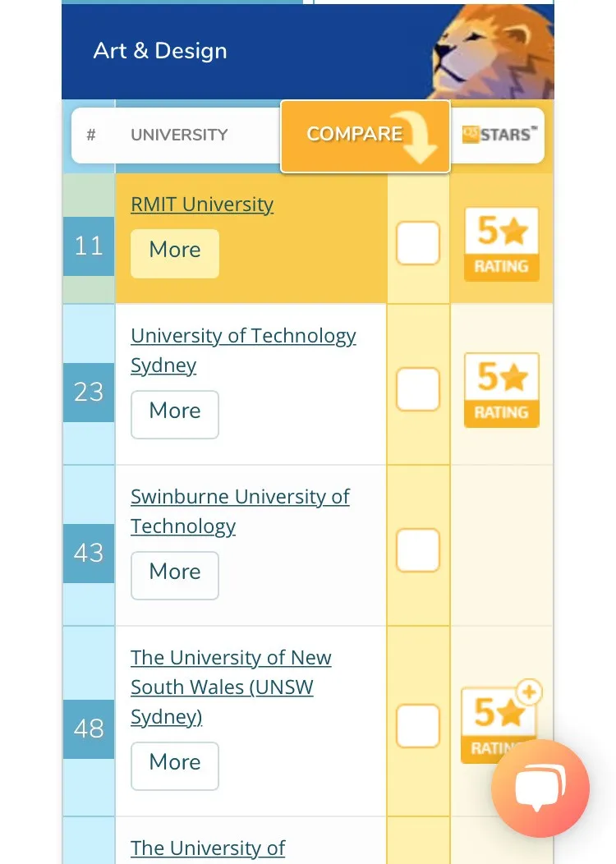Screen dimensions: 616x864
Task: Check compare box for Swinburne University of Technology
Action: (x=418, y=550)
